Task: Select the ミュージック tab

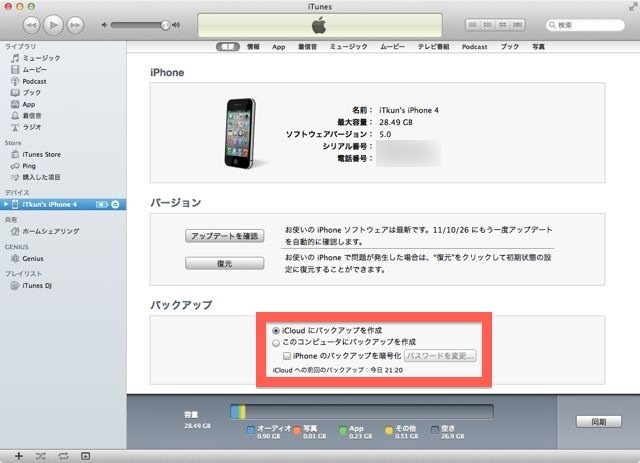Action: click(x=349, y=47)
